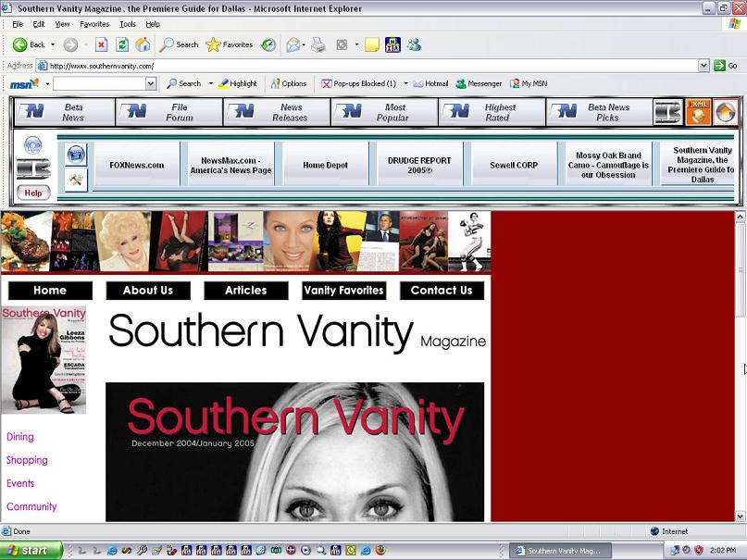Click the orange XML feed icon
This screenshot has width=747, height=560.
(698, 112)
